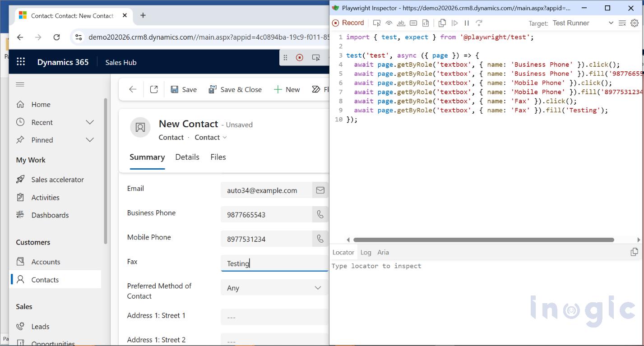
Task: Pause the running script with pause icon
Action: coord(466,23)
